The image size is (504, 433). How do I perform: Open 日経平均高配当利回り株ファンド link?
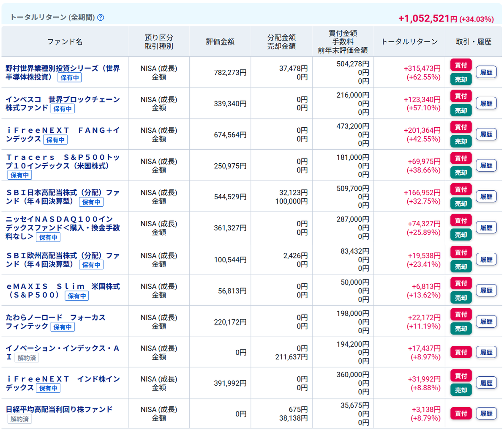[x=59, y=409]
